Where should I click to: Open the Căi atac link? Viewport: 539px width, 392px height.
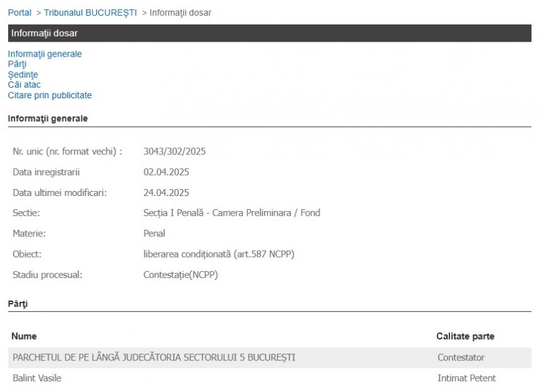point(24,84)
